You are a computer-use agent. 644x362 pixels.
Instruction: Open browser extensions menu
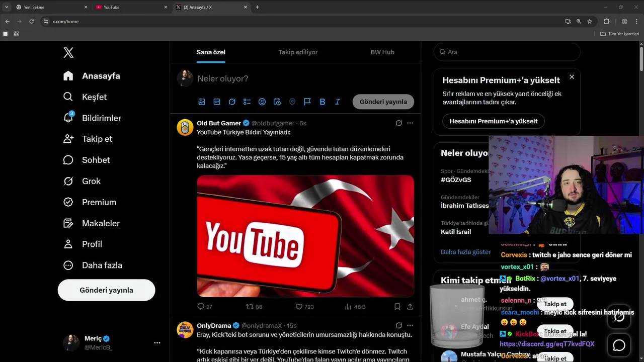(x=606, y=22)
